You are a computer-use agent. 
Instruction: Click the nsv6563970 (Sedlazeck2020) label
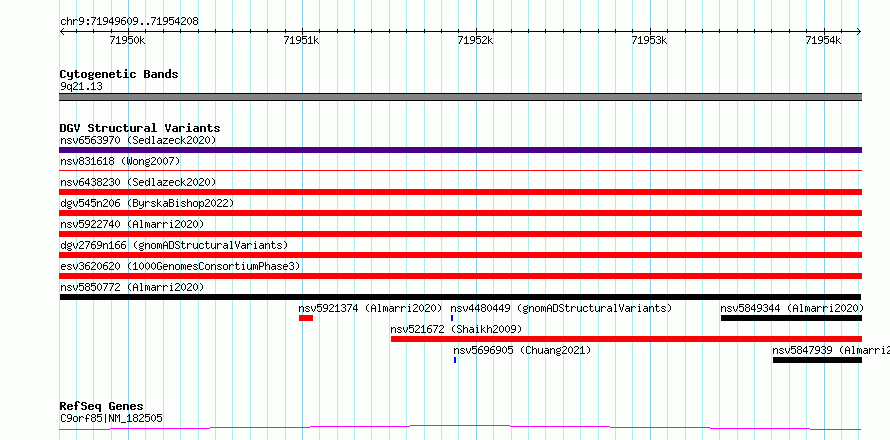[138, 140]
